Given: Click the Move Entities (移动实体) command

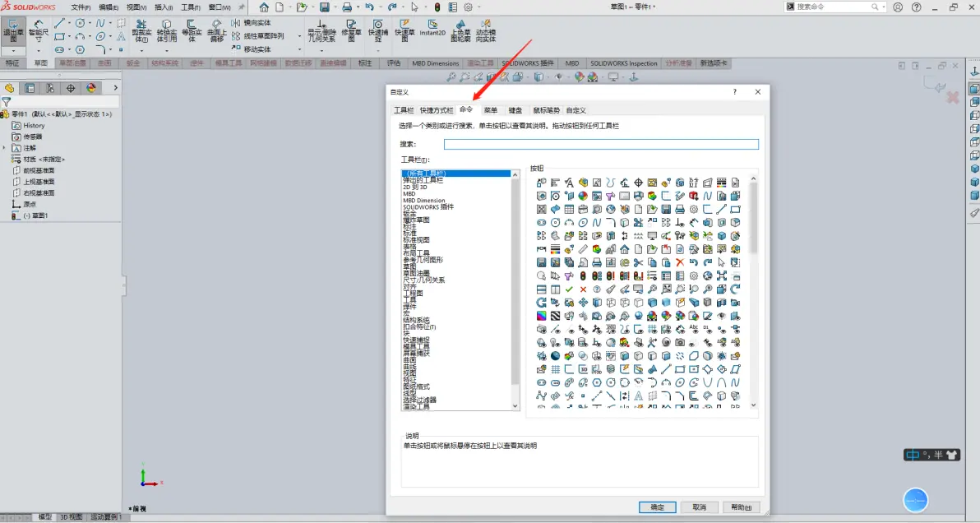Looking at the screenshot, I should pyautogui.click(x=252, y=49).
